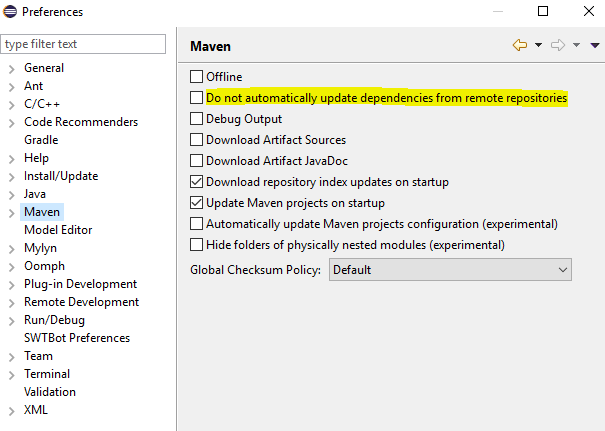Viewport: 605px width, 431px height.
Task: Open SWTBot Preferences page
Action: point(77,338)
